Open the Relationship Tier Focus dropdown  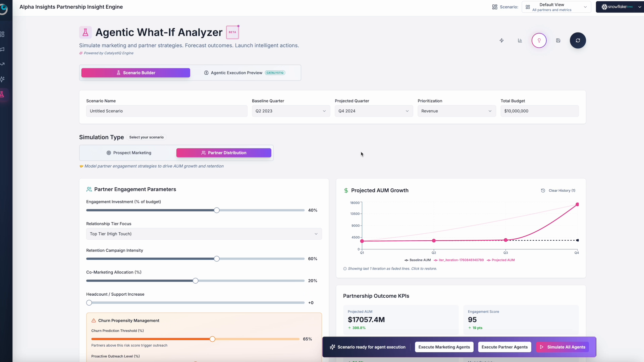(204, 234)
